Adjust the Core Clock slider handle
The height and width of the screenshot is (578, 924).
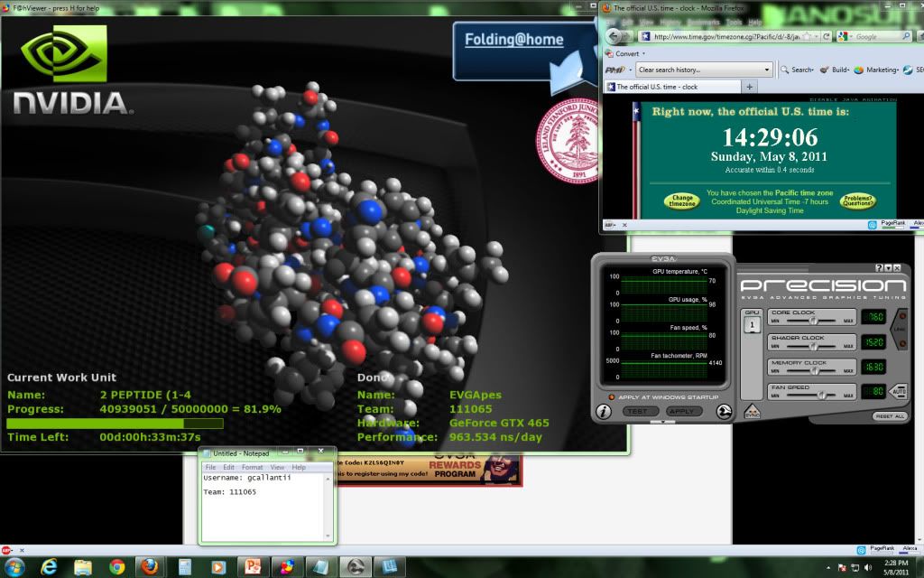813,319
